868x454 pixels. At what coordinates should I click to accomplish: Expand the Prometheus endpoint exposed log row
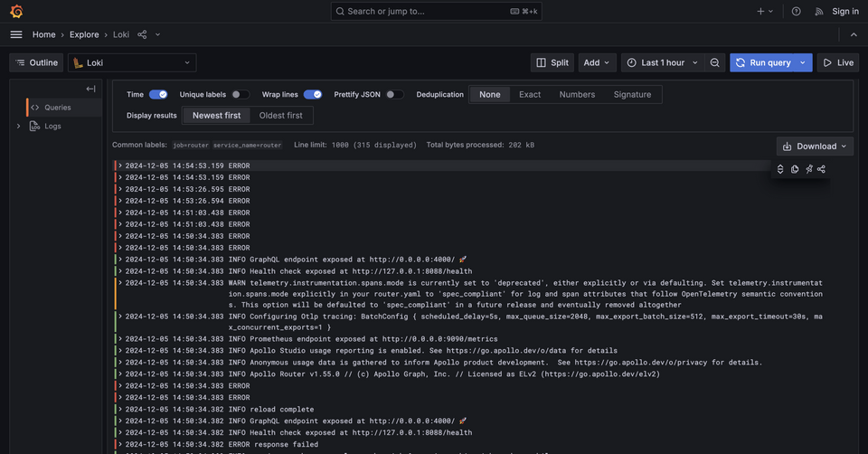(x=119, y=339)
